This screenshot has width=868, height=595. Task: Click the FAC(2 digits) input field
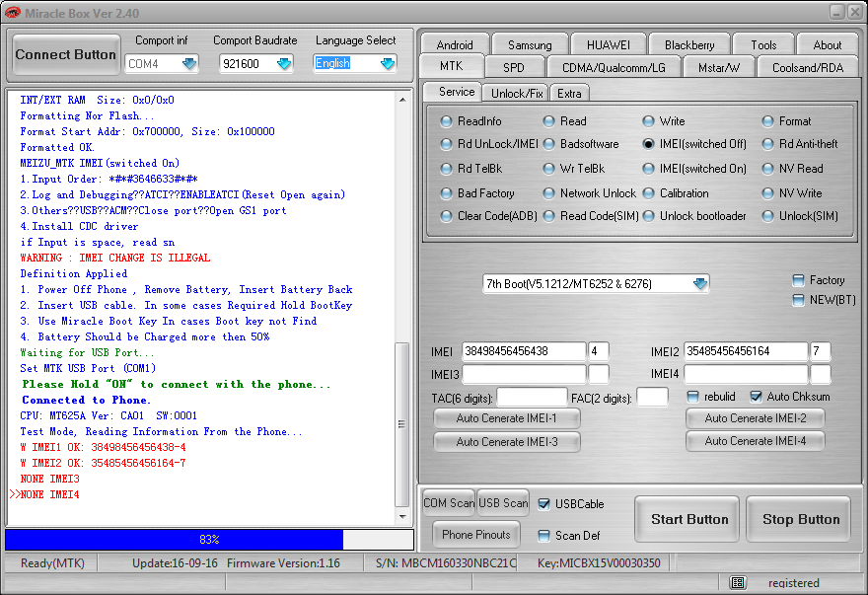[x=652, y=398]
